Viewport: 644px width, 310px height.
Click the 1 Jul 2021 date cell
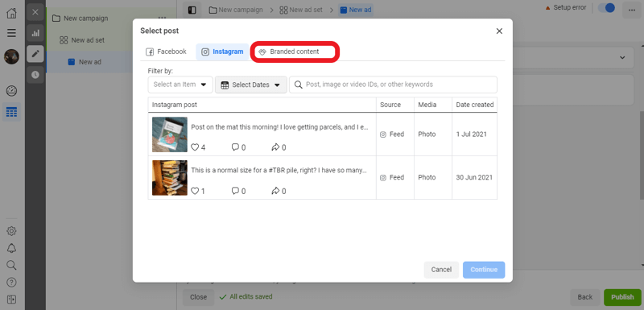[x=472, y=134]
